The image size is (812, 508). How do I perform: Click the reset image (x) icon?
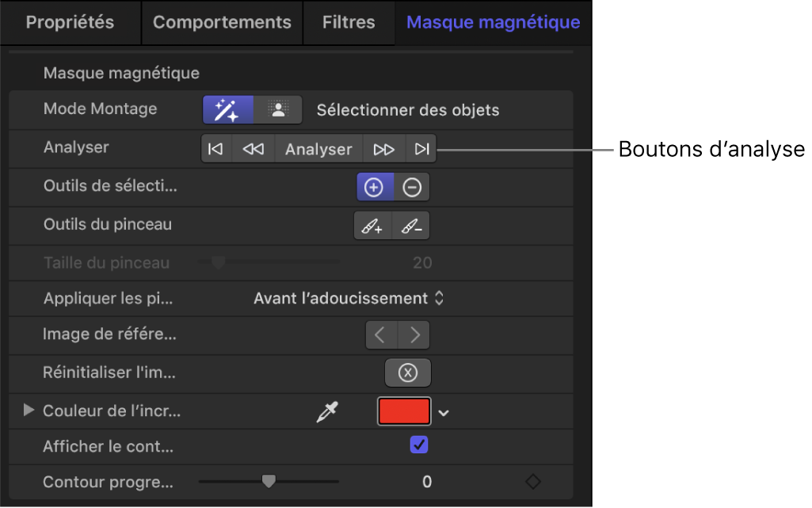(x=407, y=372)
